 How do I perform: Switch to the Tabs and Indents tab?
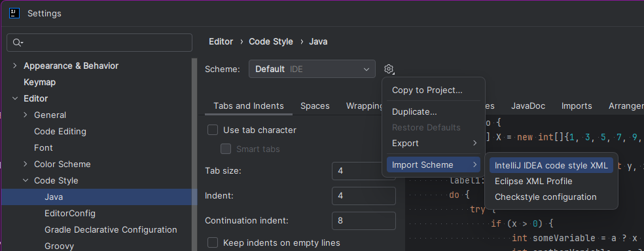coord(249,106)
